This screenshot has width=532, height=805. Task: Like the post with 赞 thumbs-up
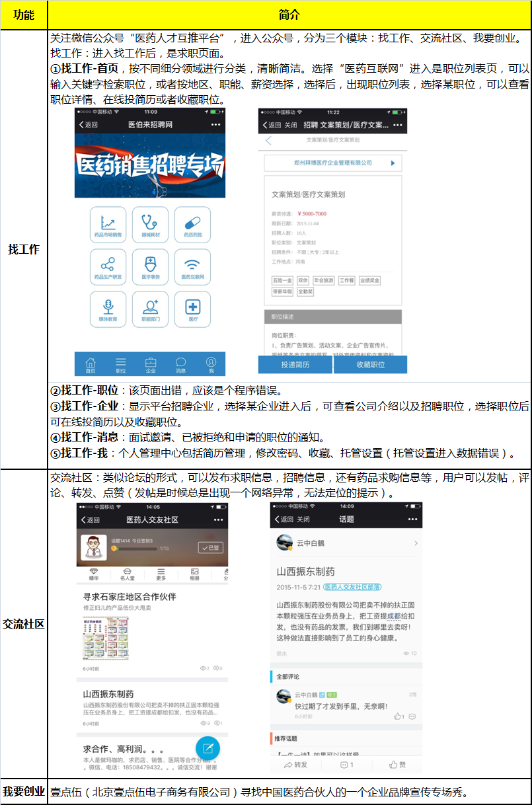397,765
